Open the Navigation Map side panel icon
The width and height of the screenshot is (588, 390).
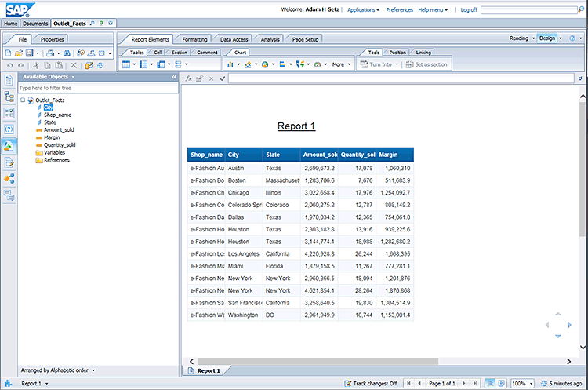pos(9,97)
